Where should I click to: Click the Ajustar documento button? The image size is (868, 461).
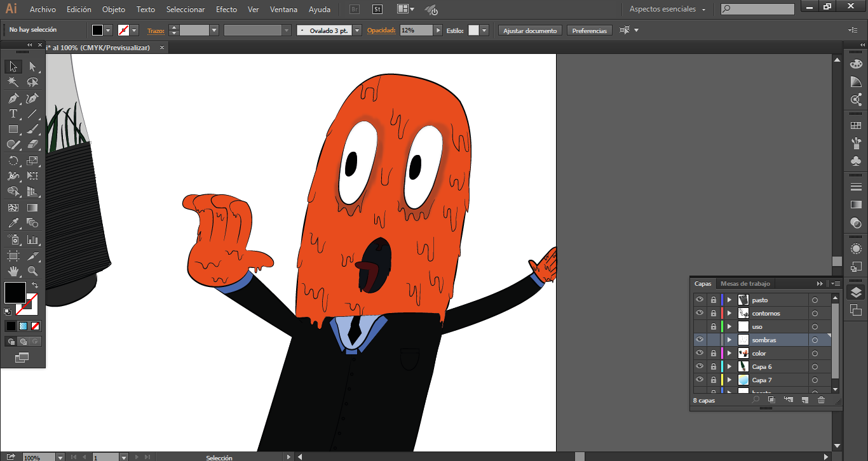pyautogui.click(x=530, y=30)
